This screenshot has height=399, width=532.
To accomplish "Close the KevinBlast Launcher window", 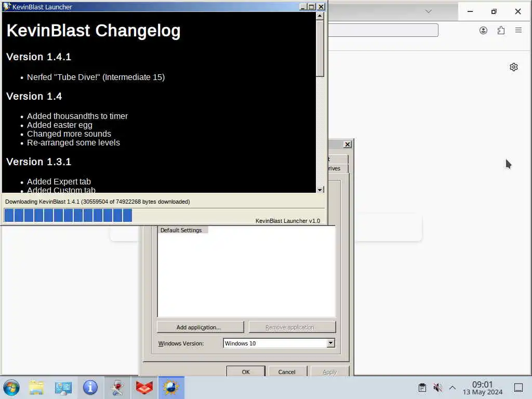I will (x=321, y=7).
